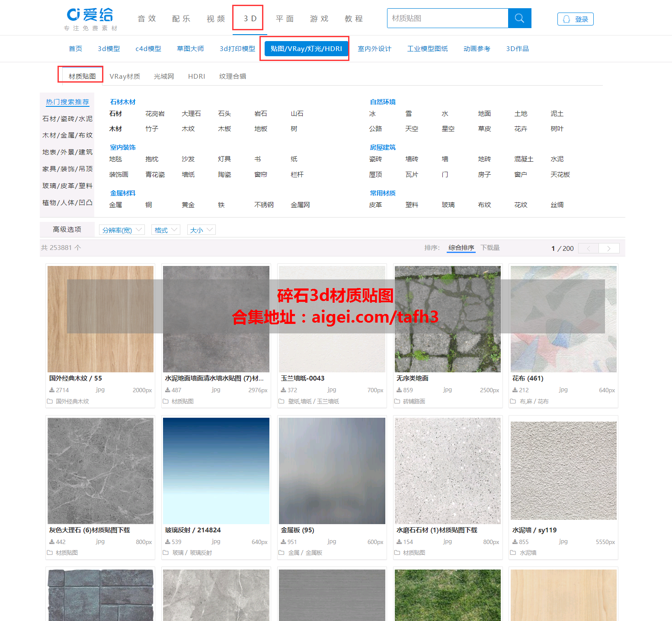Click the folder icon under 花布 (461)
Screen dimensions: 672x621
pyautogui.click(x=513, y=401)
